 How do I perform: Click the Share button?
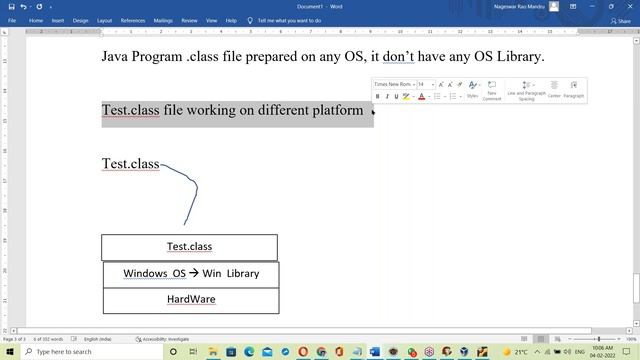[x=620, y=21]
